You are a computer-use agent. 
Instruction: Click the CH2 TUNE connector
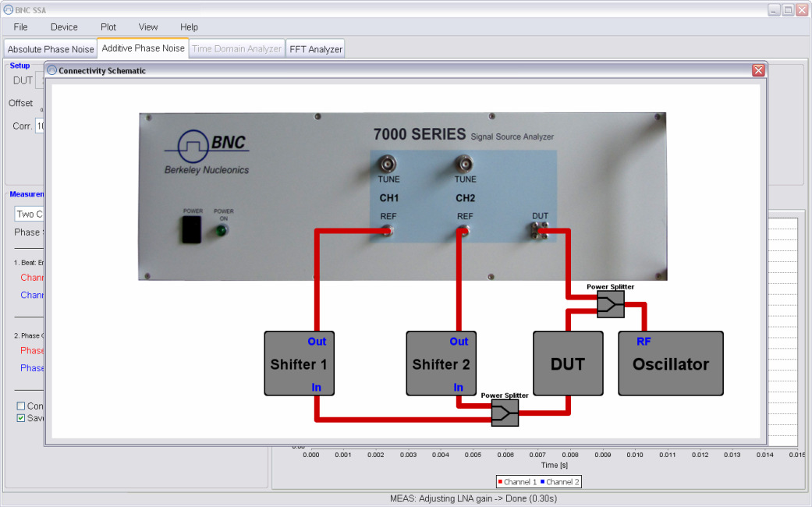[x=464, y=164]
